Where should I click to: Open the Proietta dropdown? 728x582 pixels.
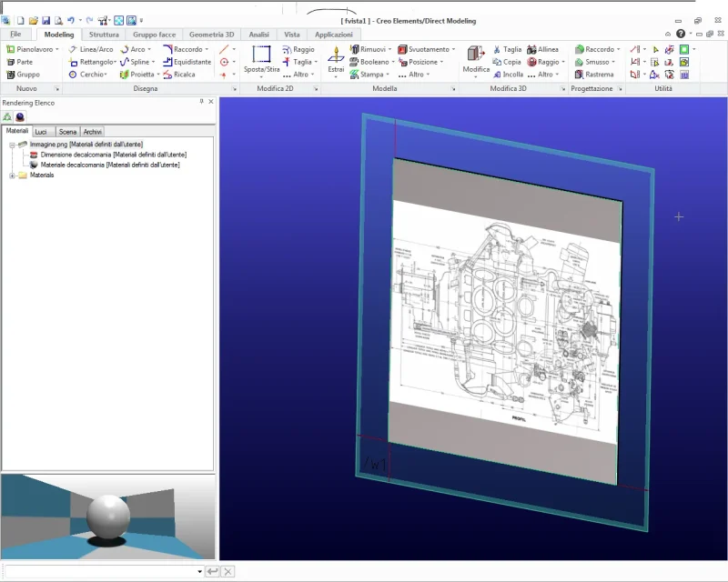(x=158, y=75)
